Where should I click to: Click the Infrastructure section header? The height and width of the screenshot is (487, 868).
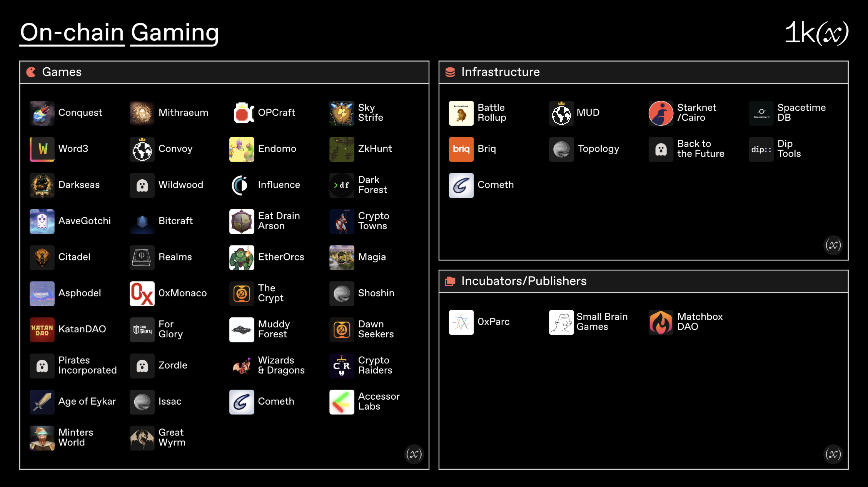click(500, 72)
